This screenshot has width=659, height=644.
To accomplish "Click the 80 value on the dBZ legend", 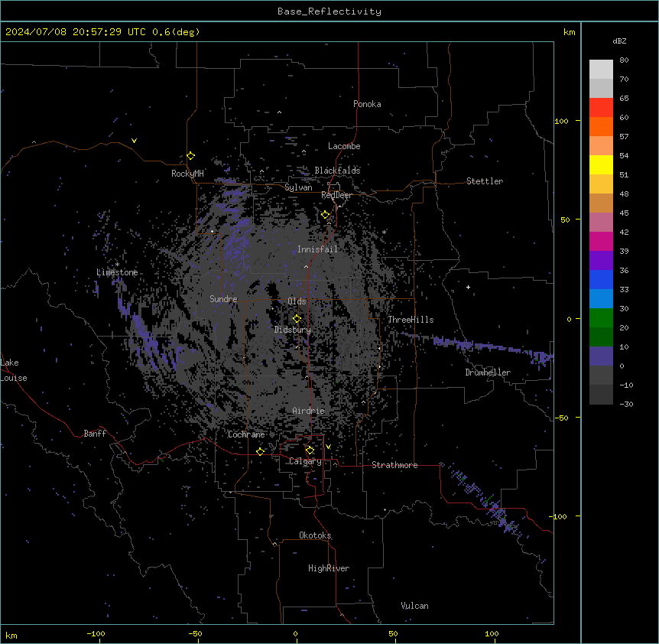I will pos(624,60).
